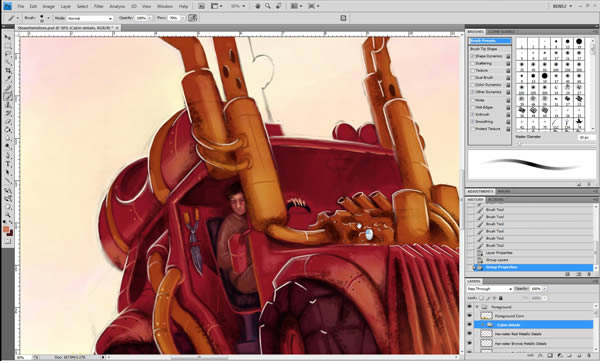Viewport: 600px width, 361px height.
Task: Click the background color swatch
Action: click(x=10, y=233)
